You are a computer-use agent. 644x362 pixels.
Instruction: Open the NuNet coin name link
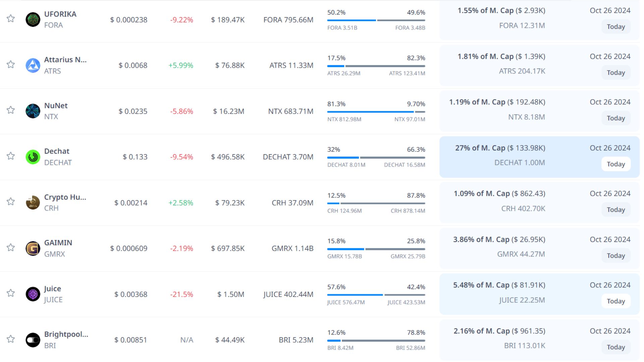[x=56, y=106]
